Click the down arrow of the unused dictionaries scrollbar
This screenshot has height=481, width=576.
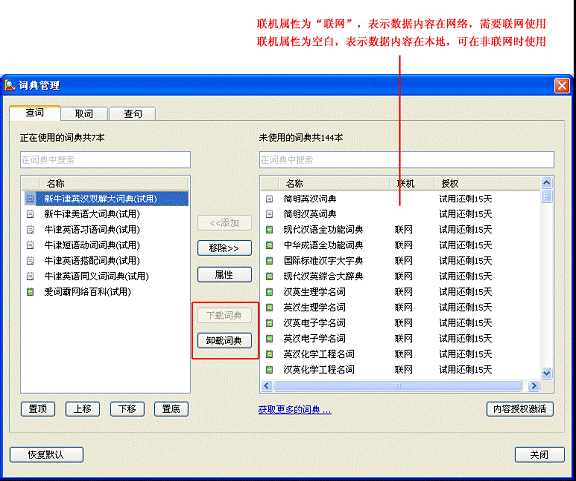(547, 373)
